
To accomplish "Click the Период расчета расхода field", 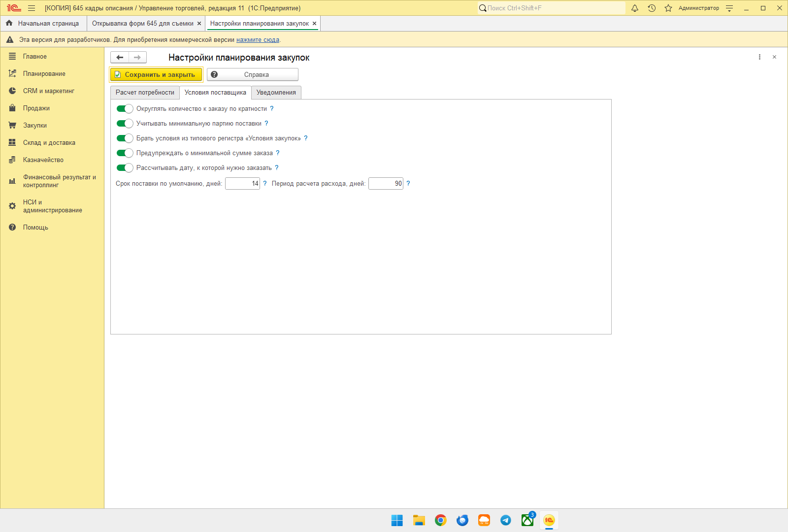I will (386, 184).
